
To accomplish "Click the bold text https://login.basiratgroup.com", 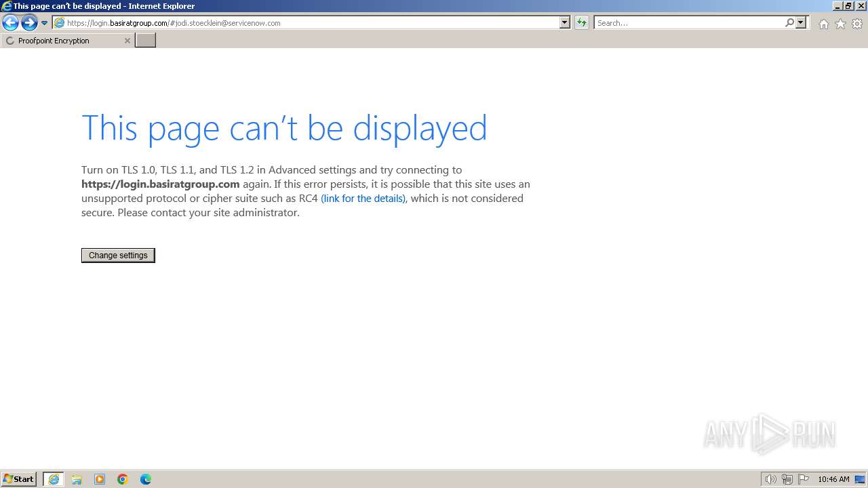I will pos(161,184).
